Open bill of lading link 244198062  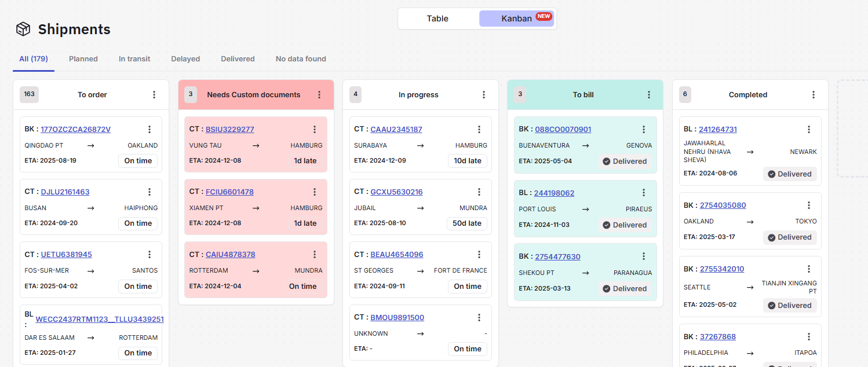[554, 193]
